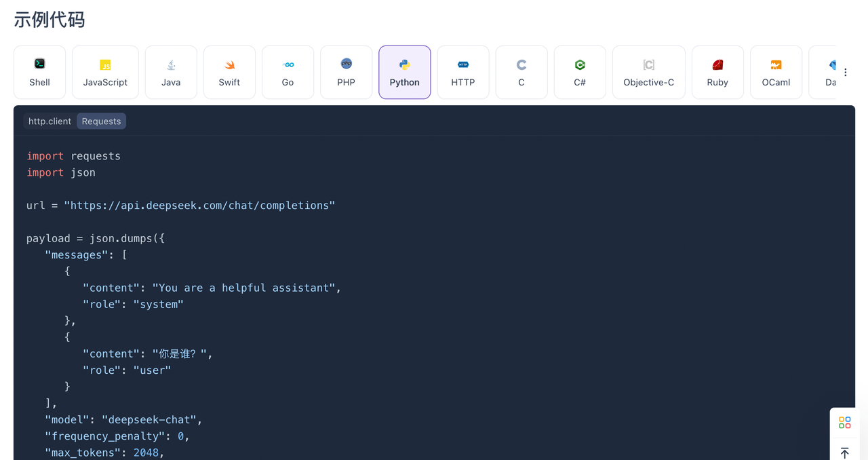
Task: Click the "payload = json.dumps({" line
Action: click(x=96, y=238)
